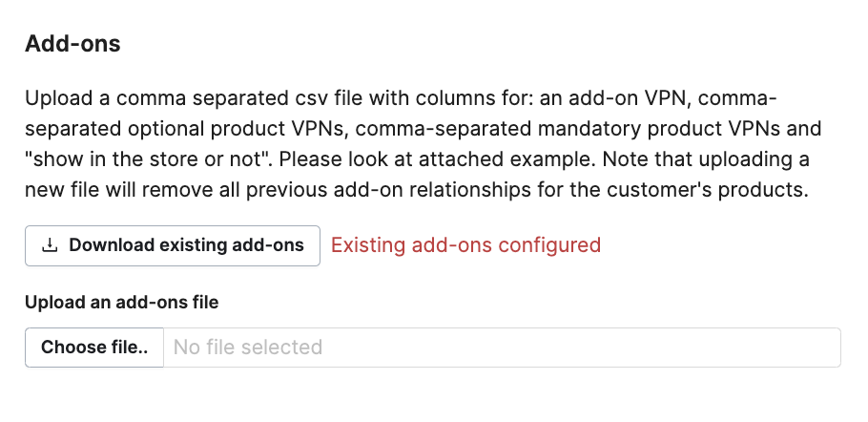This screenshot has width=868, height=422.
Task: Click the 'Download existing add-ons' text label
Action: point(186,245)
